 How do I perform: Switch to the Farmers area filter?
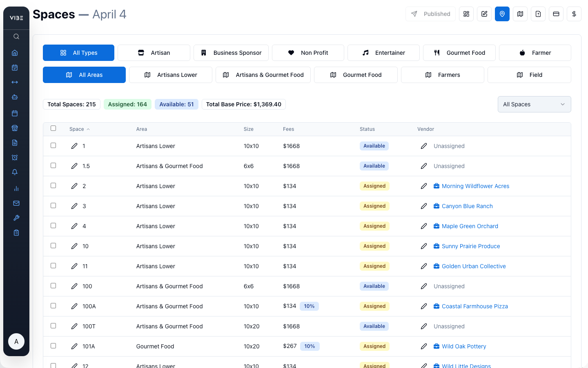click(442, 74)
